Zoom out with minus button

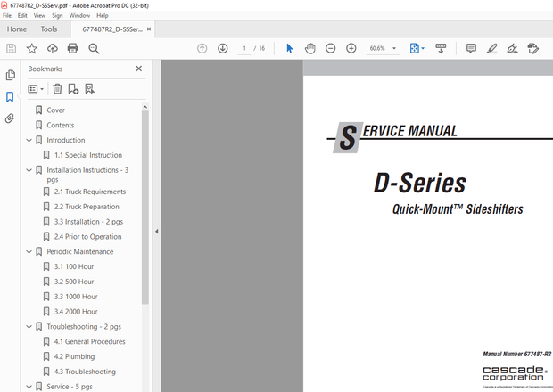[x=330, y=48]
